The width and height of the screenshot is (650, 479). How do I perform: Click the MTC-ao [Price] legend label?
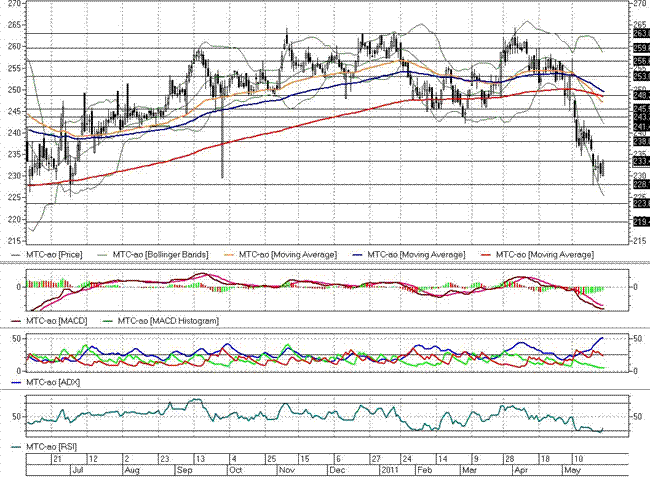(x=55, y=255)
